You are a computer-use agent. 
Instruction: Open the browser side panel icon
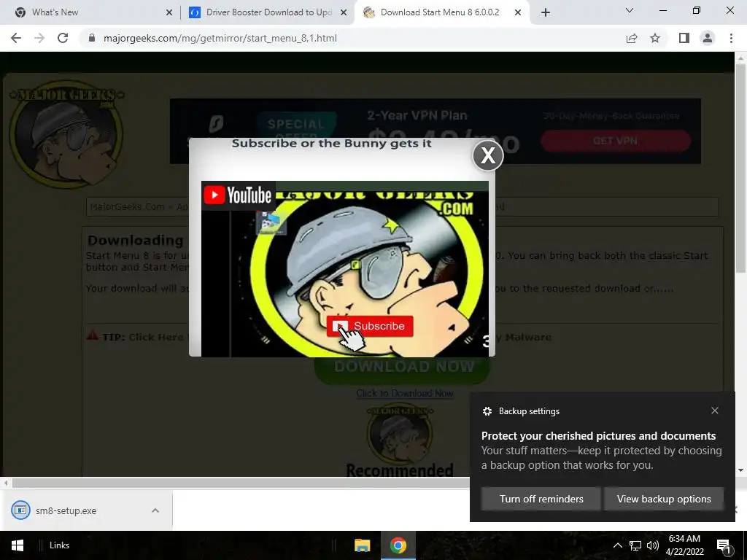coord(684,38)
